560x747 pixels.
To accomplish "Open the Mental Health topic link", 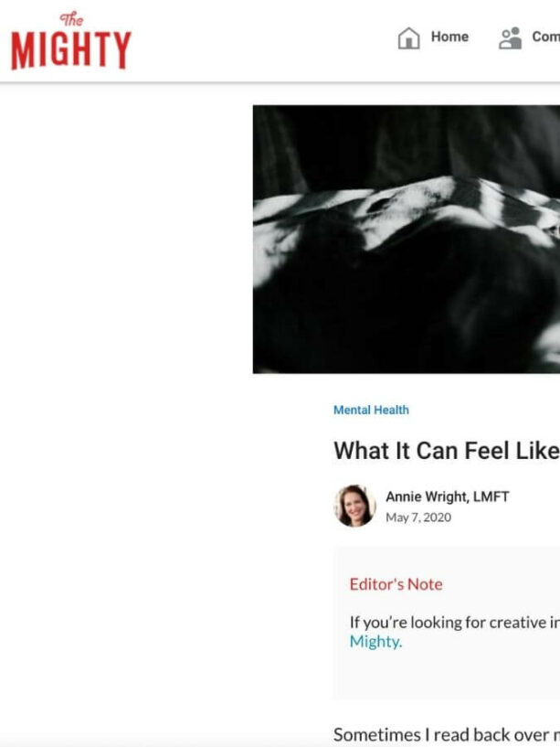I will tap(371, 410).
